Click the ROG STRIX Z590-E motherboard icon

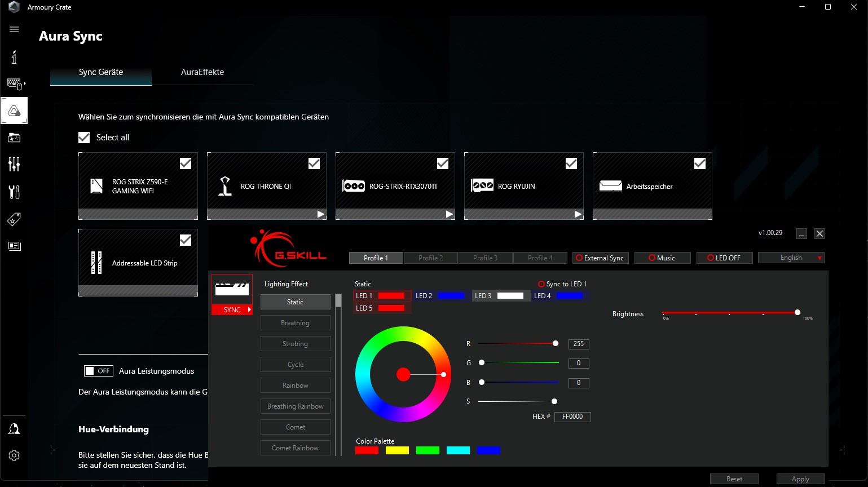[x=96, y=186]
